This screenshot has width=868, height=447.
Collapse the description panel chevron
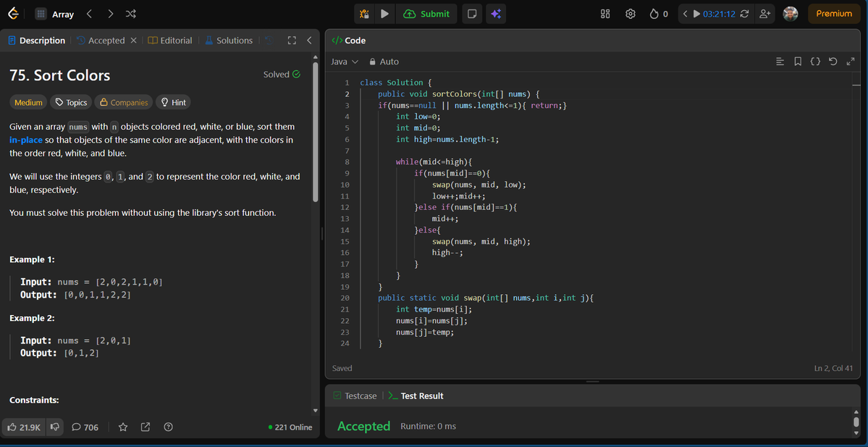pos(309,41)
